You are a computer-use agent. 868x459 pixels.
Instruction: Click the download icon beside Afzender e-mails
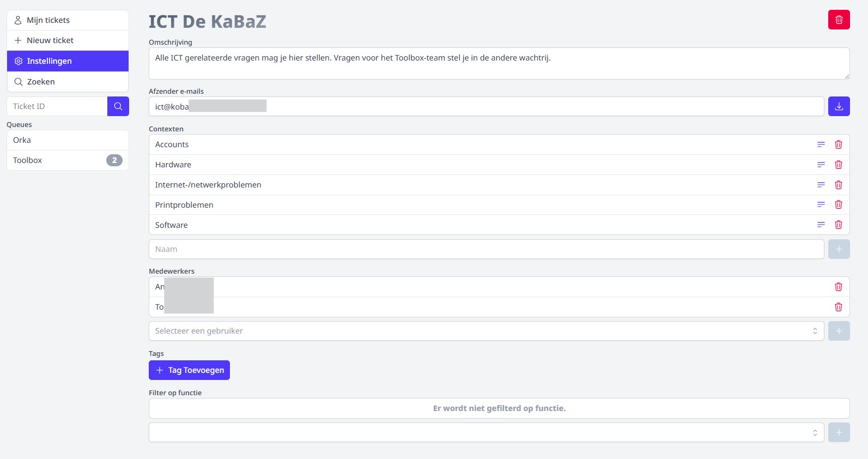tap(839, 106)
